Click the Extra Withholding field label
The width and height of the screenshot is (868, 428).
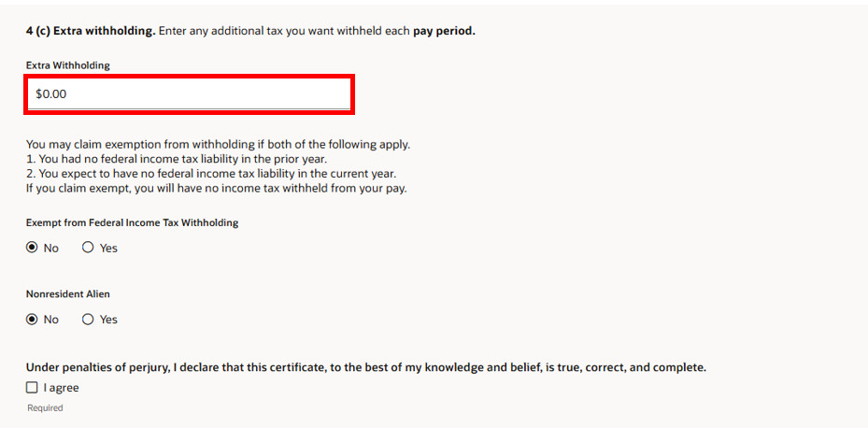[67, 65]
